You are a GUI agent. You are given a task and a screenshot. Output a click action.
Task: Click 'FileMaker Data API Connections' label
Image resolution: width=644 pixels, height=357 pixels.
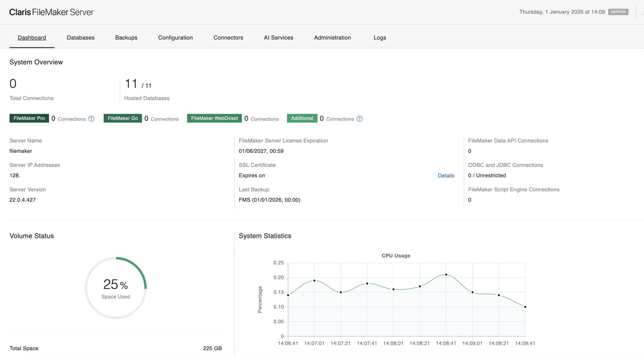(x=508, y=141)
